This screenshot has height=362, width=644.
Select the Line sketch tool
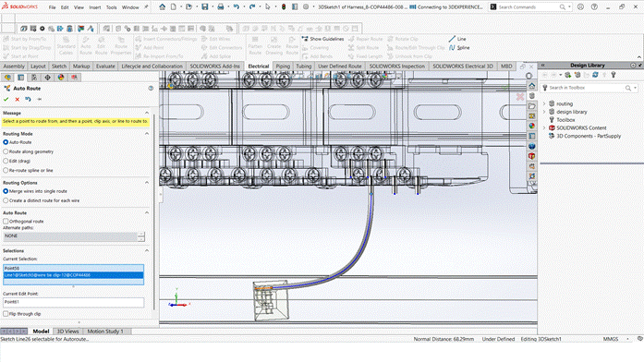pyautogui.click(x=457, y=39)
